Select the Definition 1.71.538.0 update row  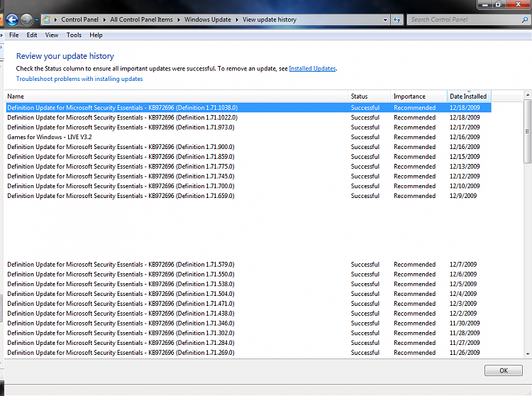(249, 284)
